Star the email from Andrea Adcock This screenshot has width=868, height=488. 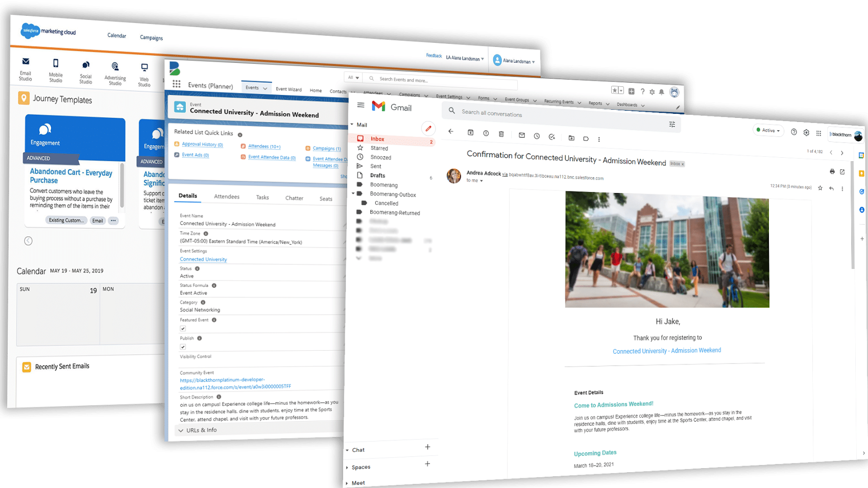point(820,188)
